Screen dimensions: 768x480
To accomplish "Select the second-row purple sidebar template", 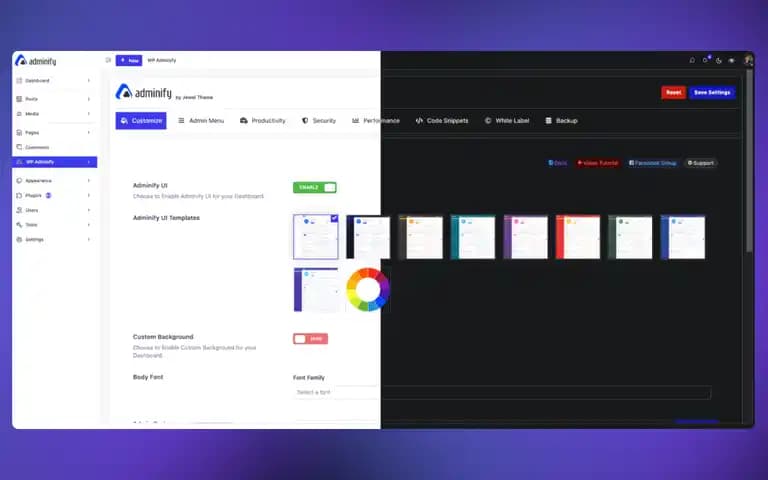I will click(x=316, y=289).
